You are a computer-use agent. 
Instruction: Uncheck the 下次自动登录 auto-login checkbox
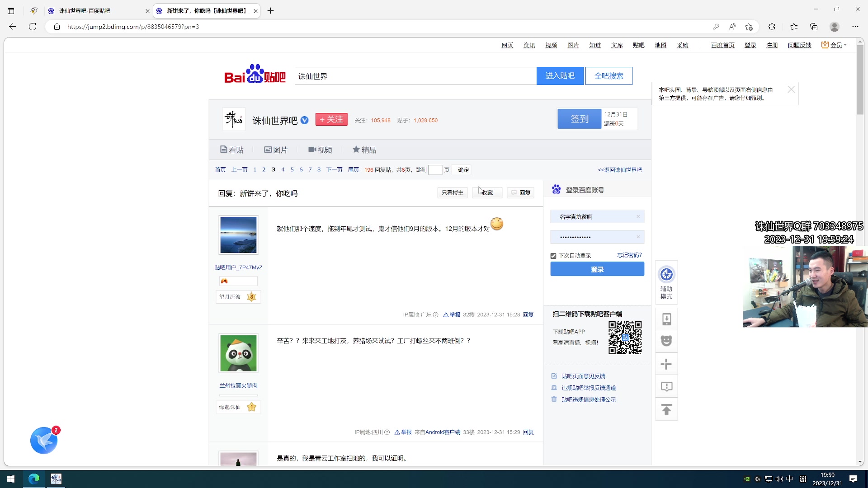point(553,256)
